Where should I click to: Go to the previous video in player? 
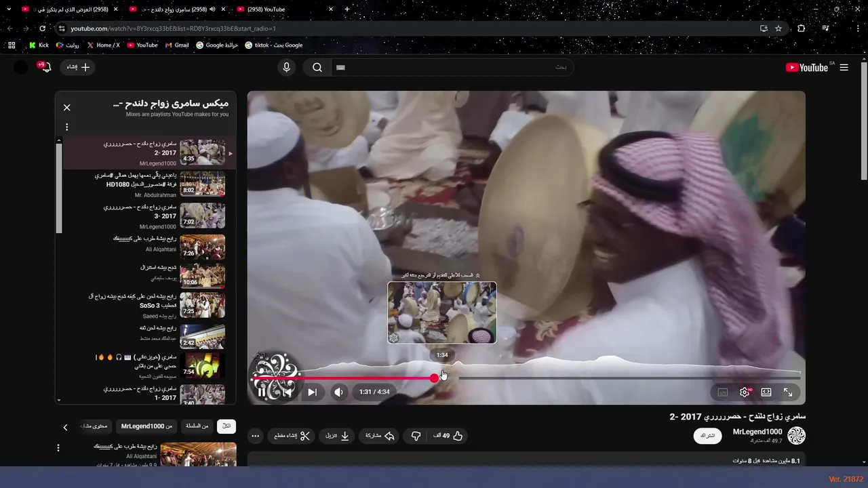[x=287, y=392]
